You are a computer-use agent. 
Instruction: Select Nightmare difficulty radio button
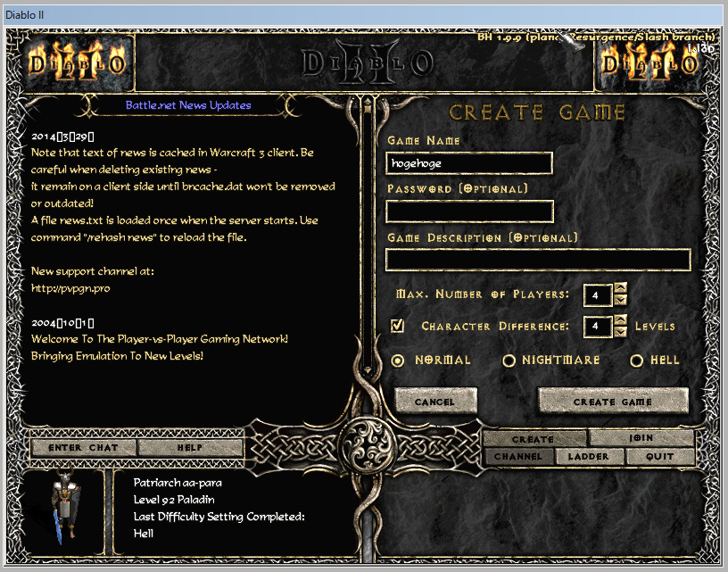[x=509, y=361]
